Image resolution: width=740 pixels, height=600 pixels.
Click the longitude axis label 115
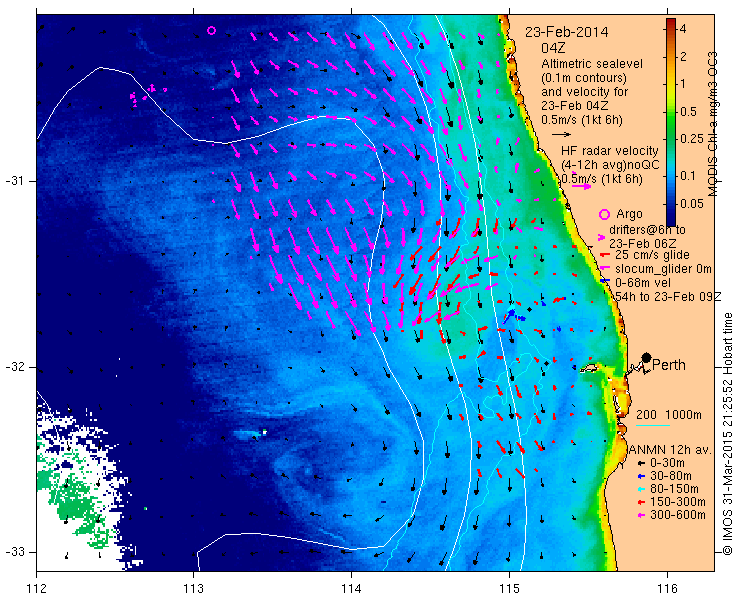click(509, 589)
